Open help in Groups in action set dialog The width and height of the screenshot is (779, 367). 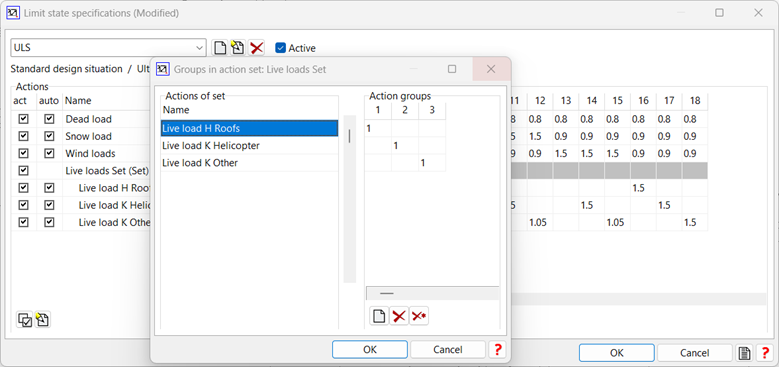point(496,350)
